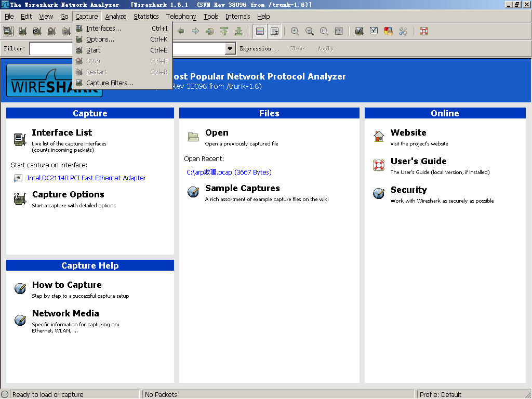Start capture on Intel DC21140 adapter link
This screenshot has height=399, width=532.
pyautogui.click(x=86, y=178)
